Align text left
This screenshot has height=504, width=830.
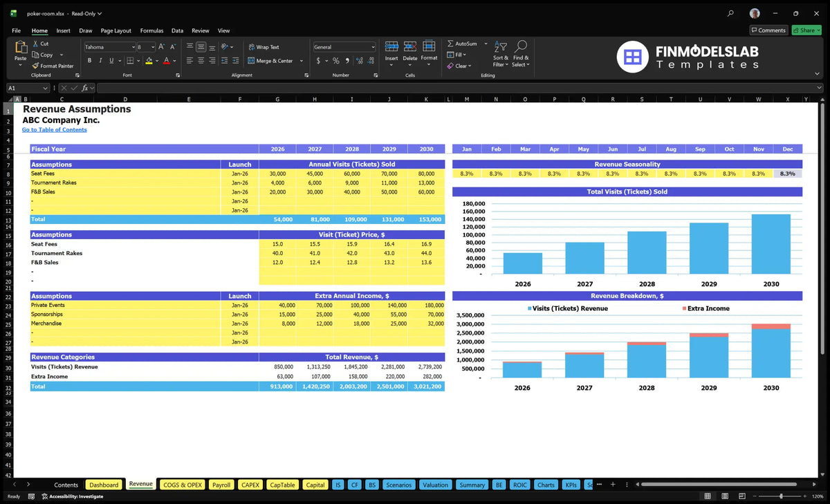pos(190,61)
